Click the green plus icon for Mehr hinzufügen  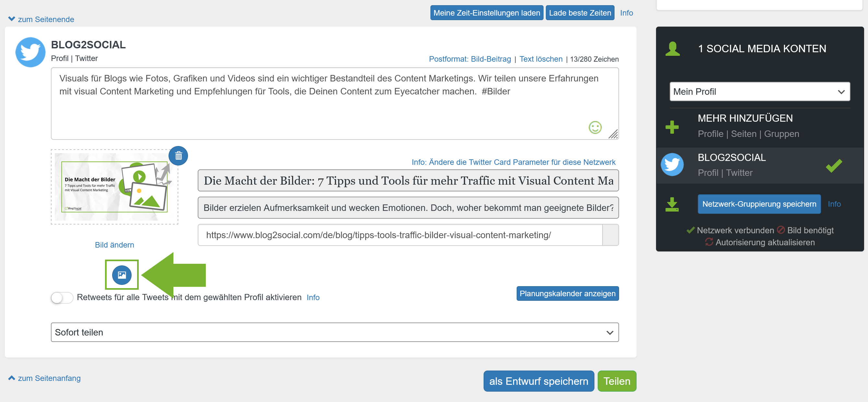pyautogui.click(x=672, y=127)
